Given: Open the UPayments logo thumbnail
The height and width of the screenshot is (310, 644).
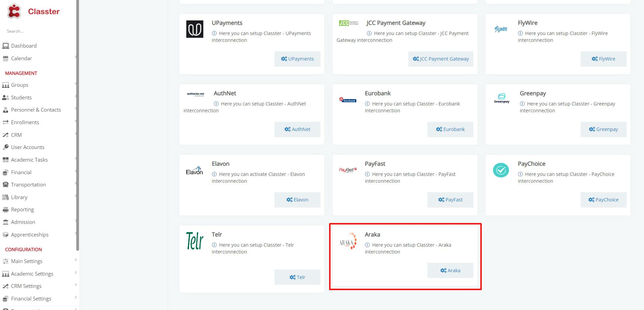Looking at the screenshot, I should click(x=195, y=29).
